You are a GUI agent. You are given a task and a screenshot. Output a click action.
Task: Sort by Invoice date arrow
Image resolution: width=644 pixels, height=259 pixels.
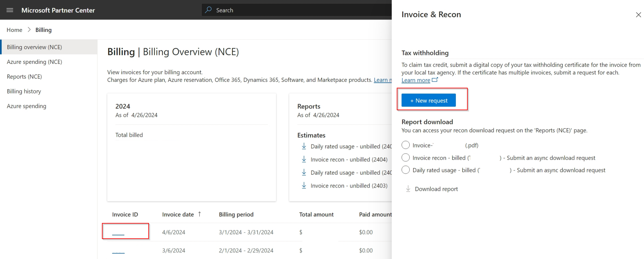[199, 214]
